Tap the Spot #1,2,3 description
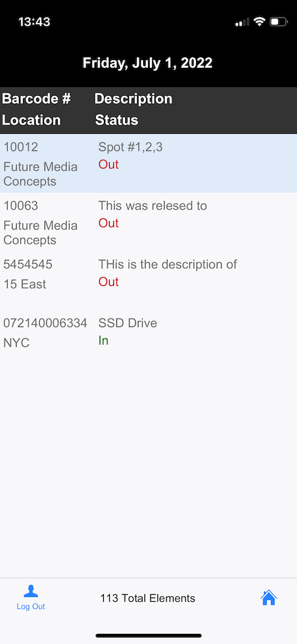Image resolution: width=297 pixels, height=644 pixels. 131,147
